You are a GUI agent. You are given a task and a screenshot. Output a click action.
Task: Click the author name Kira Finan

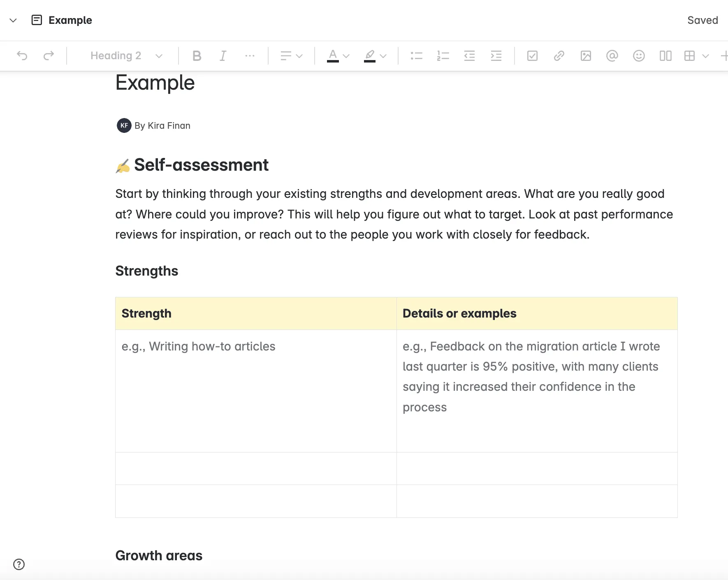click(x=169, y=125)
